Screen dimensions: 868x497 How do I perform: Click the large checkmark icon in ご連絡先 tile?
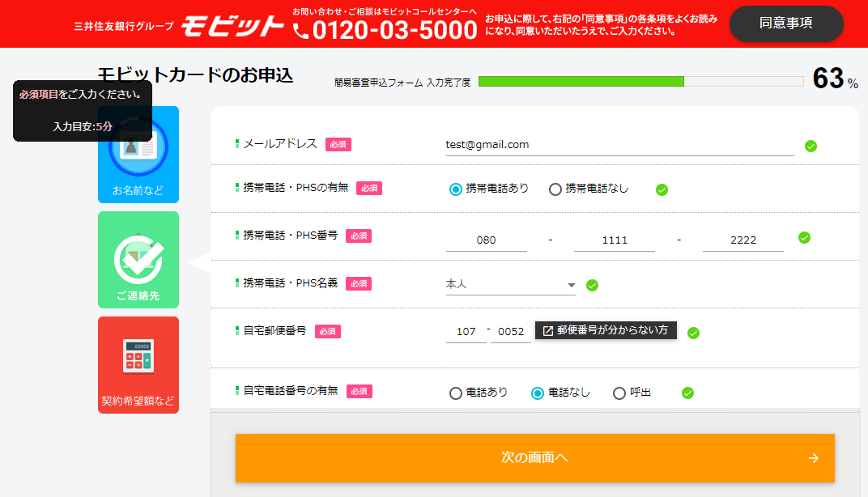pos(138,258)
